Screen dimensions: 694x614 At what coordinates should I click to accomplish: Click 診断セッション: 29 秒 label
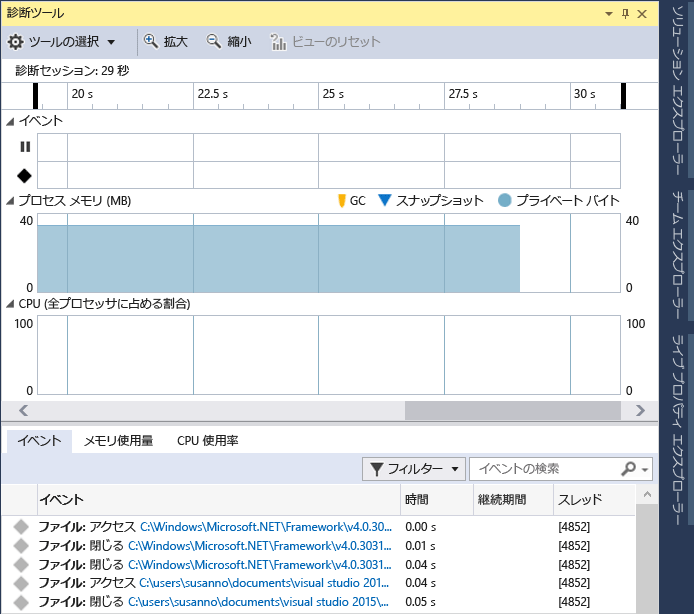(72, 71)
